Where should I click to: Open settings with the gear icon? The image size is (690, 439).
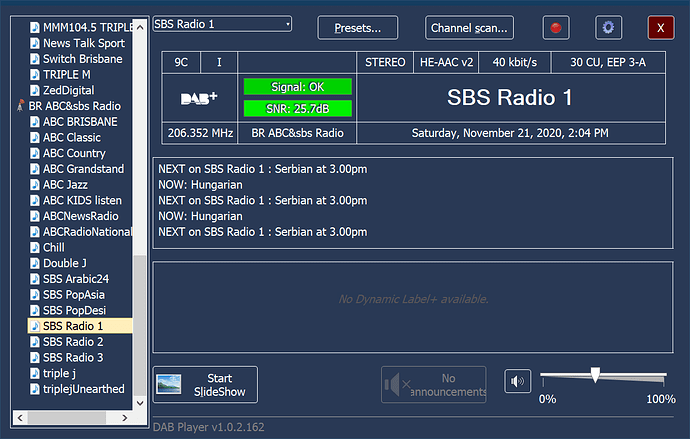tap(609, 28)
